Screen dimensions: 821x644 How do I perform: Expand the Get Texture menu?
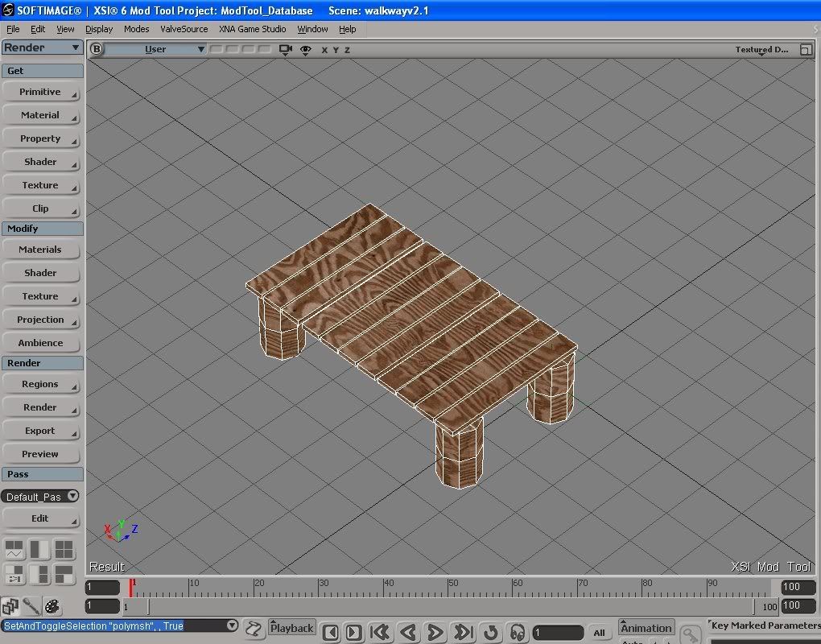(41, 185)
